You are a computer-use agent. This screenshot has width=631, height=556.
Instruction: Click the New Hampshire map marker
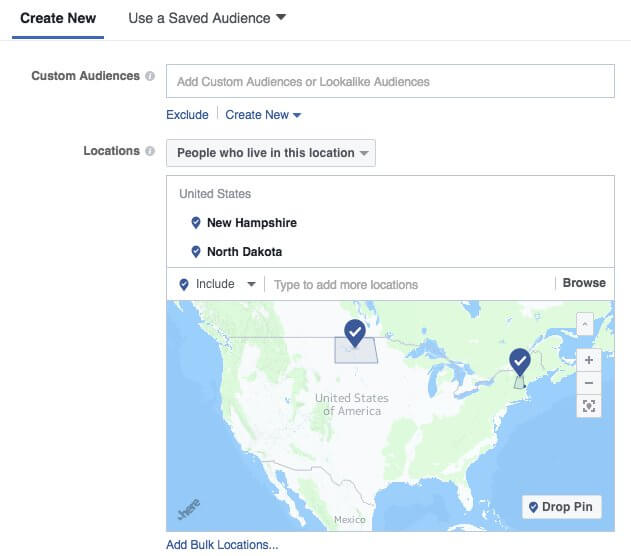(x=519, y=361)
